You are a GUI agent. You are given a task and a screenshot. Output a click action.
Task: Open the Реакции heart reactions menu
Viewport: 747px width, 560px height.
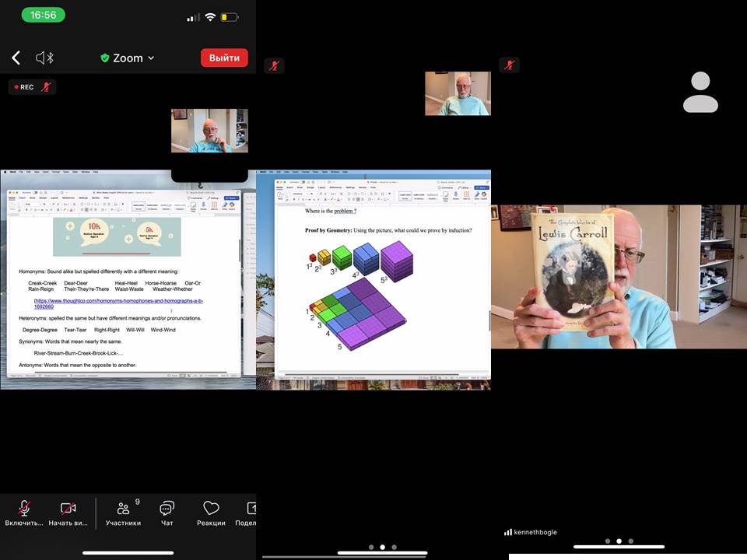pyautogui.click(x=211, y=513)
